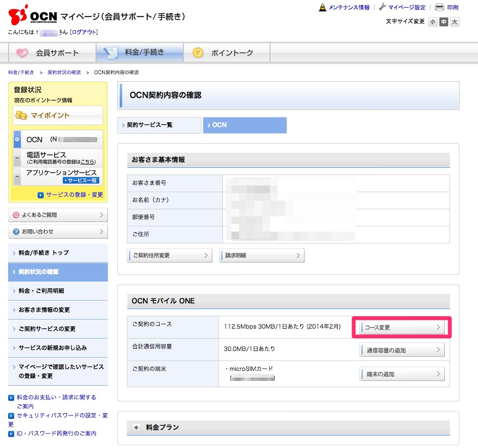The width and height of the screenshot is (478, 448).
Task: Click arrow icon beside ID・パスワード再発行のご案内
Action: click(11, 434)
